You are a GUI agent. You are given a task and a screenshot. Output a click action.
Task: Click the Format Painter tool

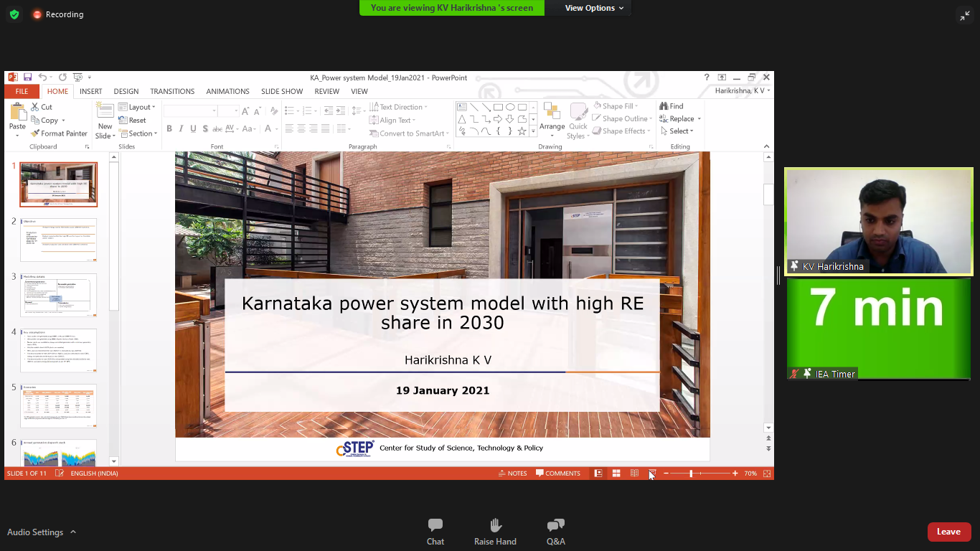(x=59, y=133)
